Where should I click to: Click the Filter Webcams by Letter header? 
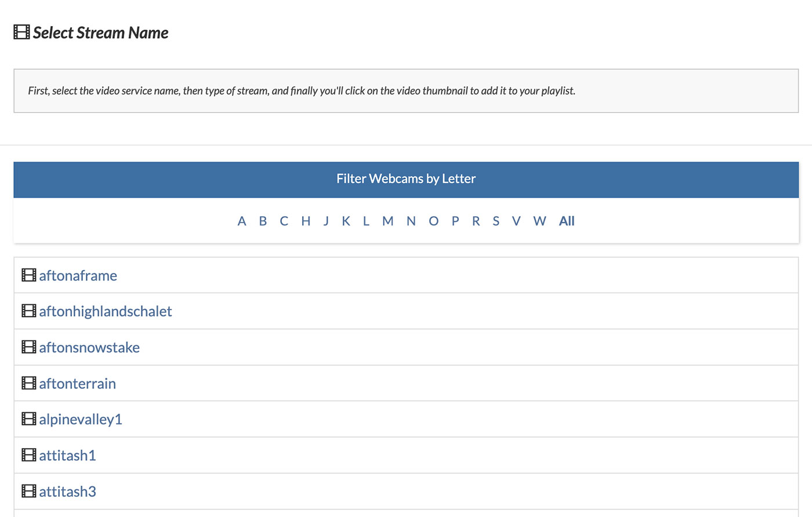click(x=406, y=179)
